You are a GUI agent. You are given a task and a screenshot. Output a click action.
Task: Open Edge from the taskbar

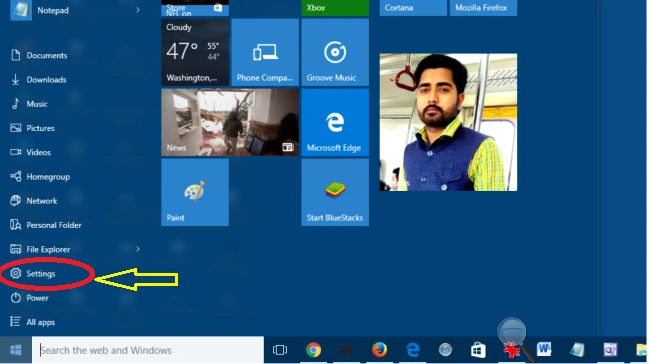(412, 350)
